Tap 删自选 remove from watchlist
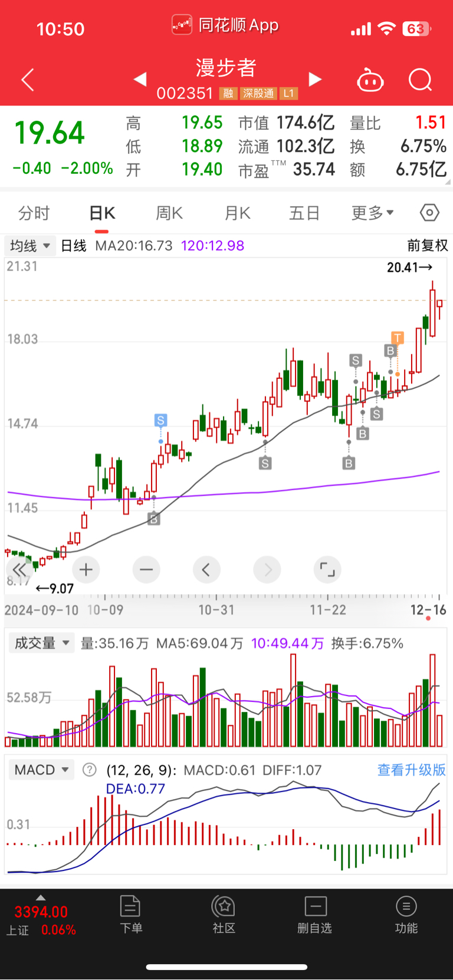 pyautogui.click(x=315, y=915)
